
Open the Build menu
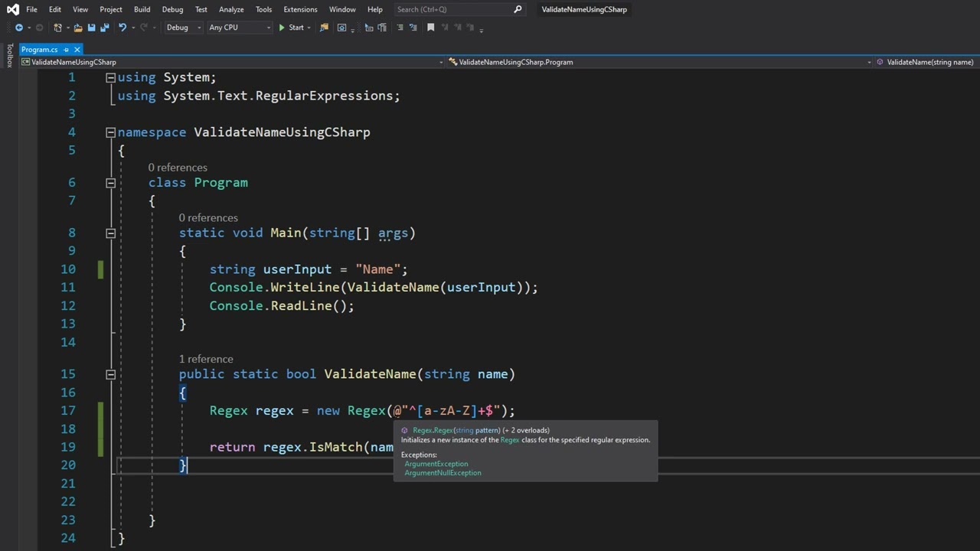pos(142,9)
